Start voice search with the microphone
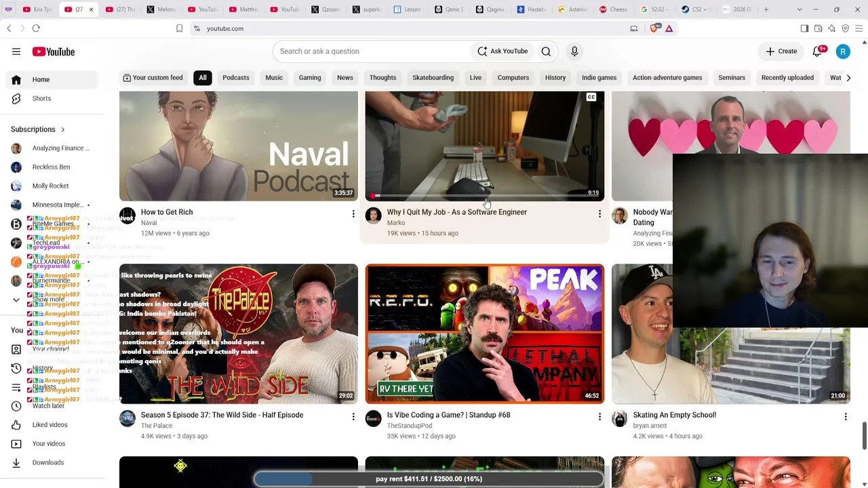Viewport: 868px width, 488px height. tap(574, 52)
